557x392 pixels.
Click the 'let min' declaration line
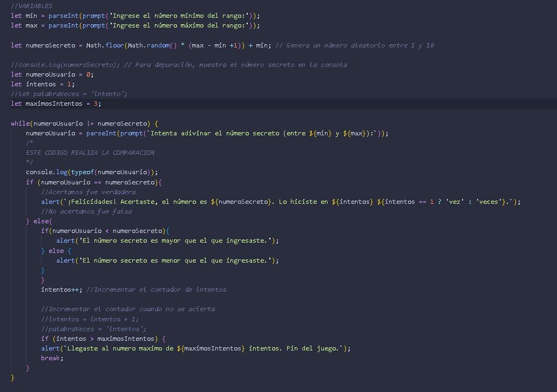pyautogui.click(x=135, y=16)
